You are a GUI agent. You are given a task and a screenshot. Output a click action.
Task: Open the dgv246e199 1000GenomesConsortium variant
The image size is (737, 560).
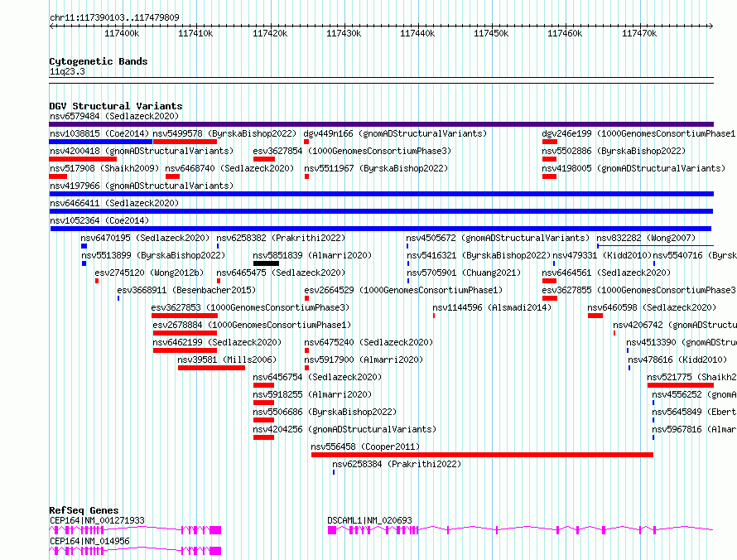click(x=639, y=133)
